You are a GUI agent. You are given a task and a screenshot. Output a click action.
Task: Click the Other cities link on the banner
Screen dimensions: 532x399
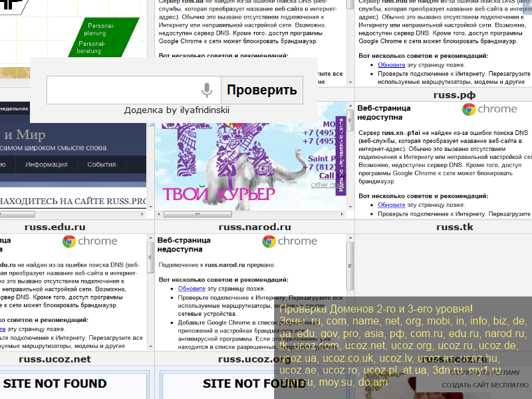[x=323, y=186]
